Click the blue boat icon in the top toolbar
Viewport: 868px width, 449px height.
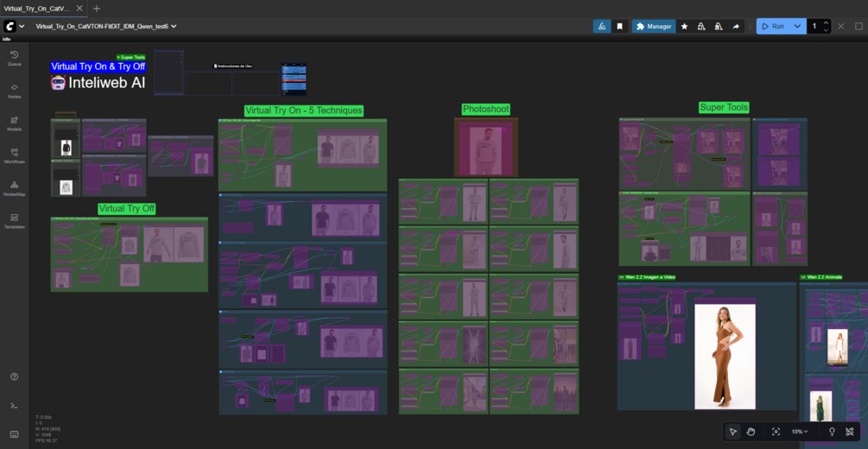(602, 26)
